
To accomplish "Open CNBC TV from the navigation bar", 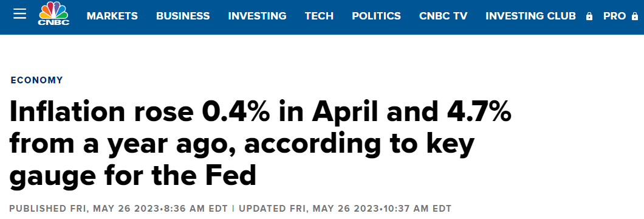I will pos(443,16).
